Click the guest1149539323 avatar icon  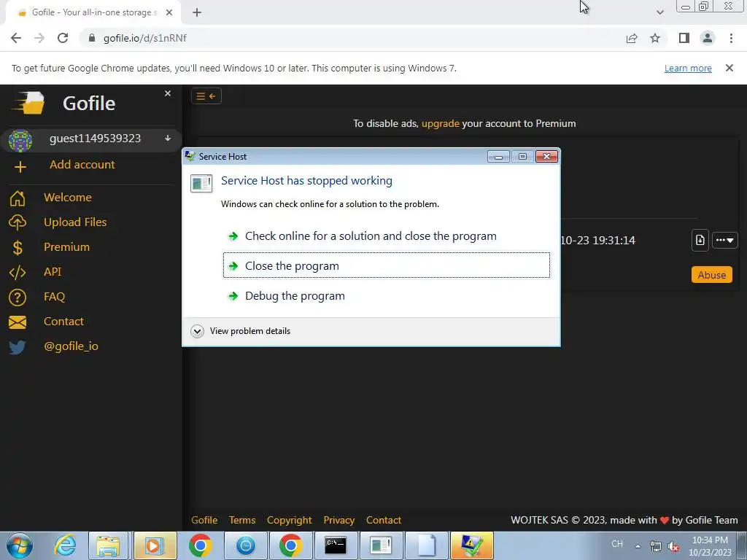pyautogui.click(x=20, y=141)
